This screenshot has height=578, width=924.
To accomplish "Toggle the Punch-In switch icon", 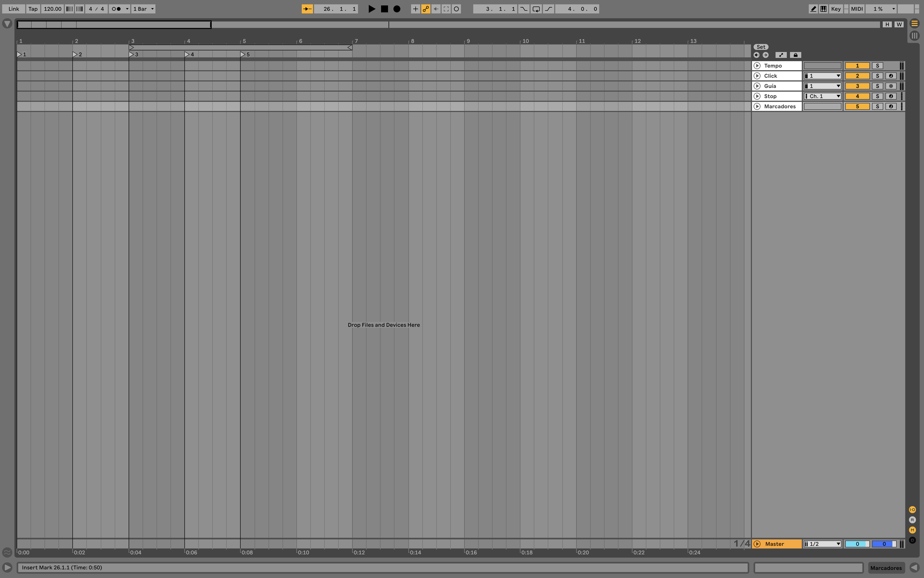I will [x=524, y=9].
